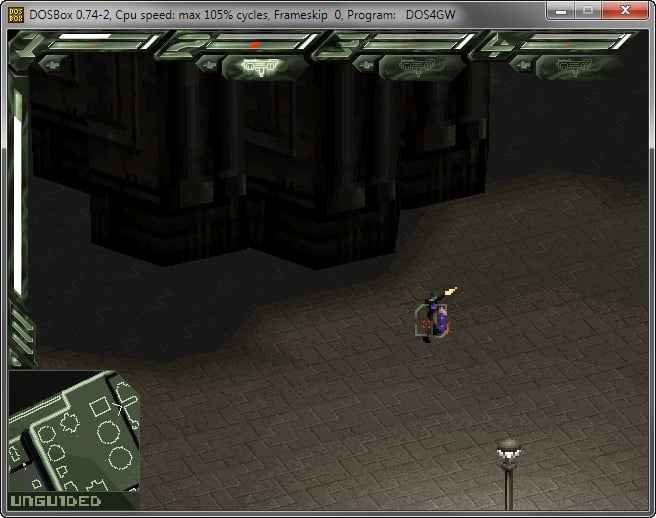Click the UNGUIDED status label
656x518 pixels.
(x=55, y=501)
